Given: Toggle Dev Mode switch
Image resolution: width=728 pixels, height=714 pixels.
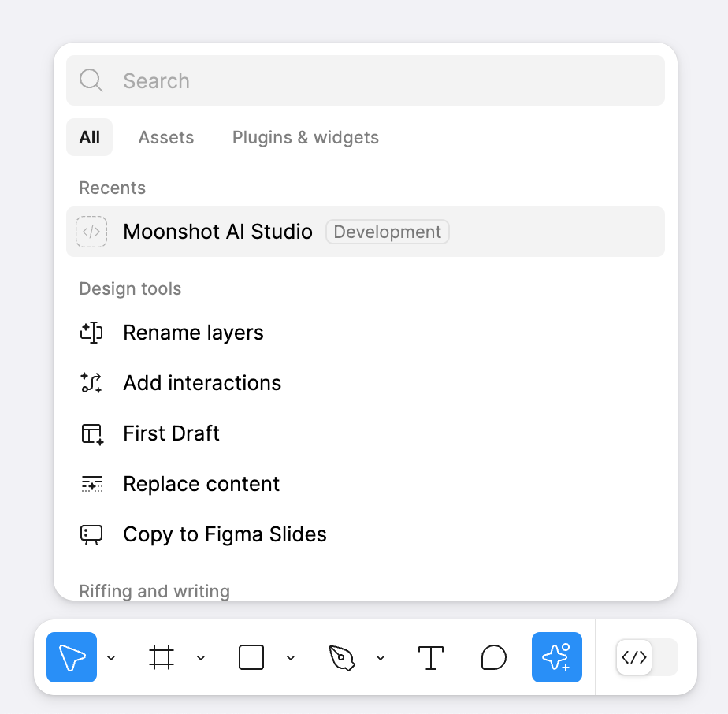Looking at the screenshot, I should click(x=647, y=656).
